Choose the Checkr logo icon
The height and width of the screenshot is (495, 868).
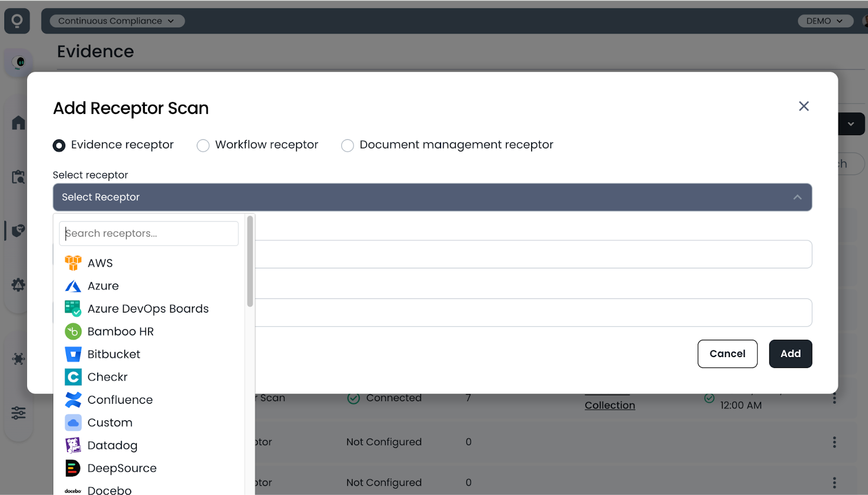73,377
